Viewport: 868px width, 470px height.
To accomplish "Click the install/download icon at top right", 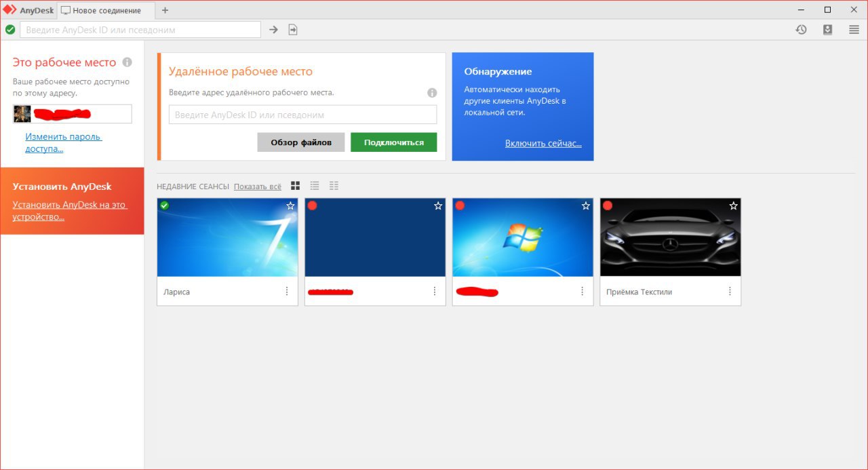I will 827,30.
